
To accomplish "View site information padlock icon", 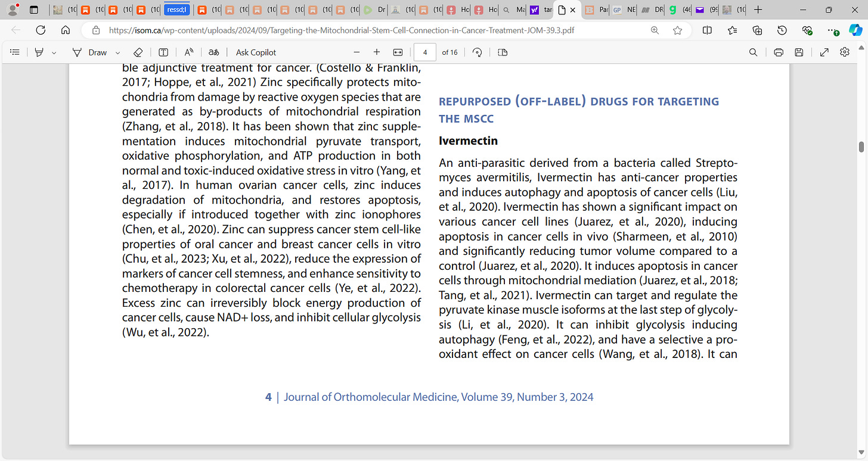I will 95,30.
